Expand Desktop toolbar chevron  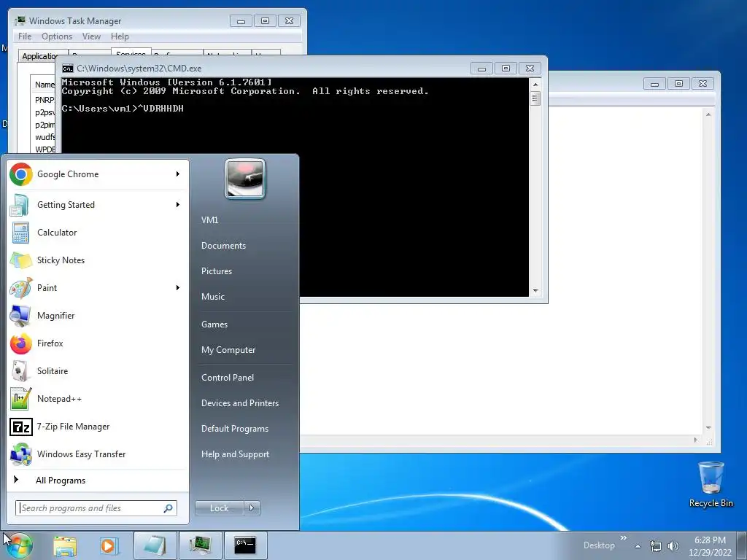tap(623, 538)
